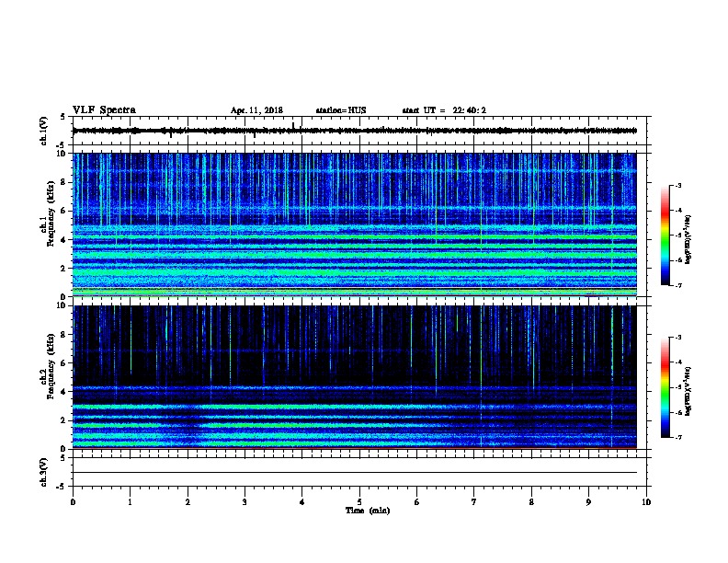Click the time axis tick label "3"
The height and width of the screenshot is (563, 728).
pos(245,502)
